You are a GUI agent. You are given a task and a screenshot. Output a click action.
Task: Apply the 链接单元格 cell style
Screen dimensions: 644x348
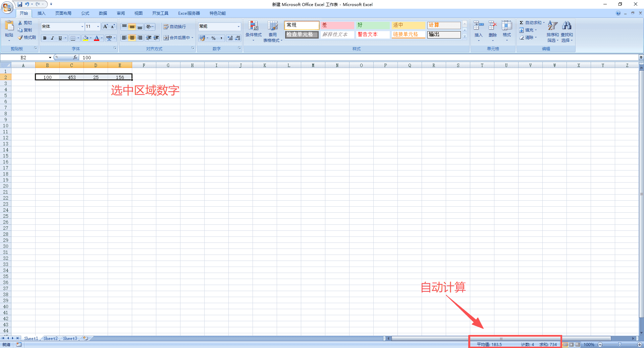(x=408, y=34)
